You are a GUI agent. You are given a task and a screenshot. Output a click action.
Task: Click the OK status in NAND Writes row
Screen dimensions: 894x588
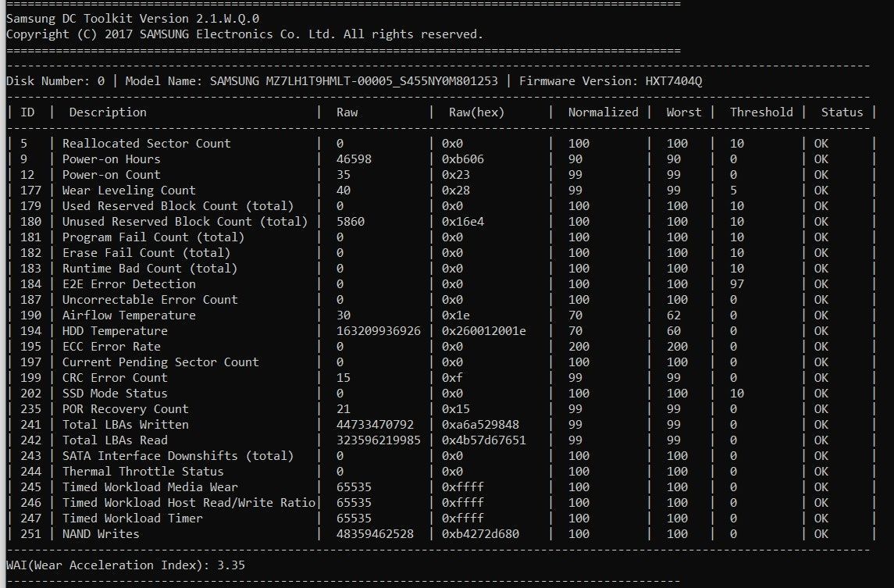tap(821, 534)
